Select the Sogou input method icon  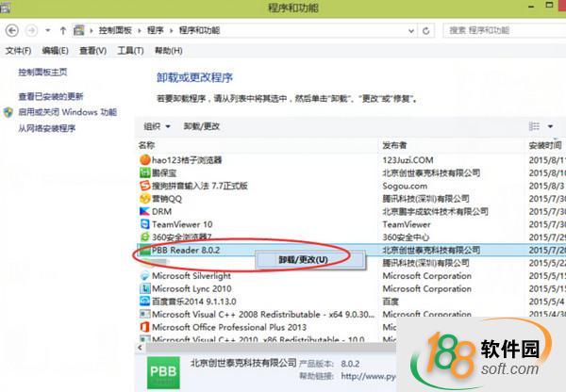pyautogui.click(x=144, y=186)
